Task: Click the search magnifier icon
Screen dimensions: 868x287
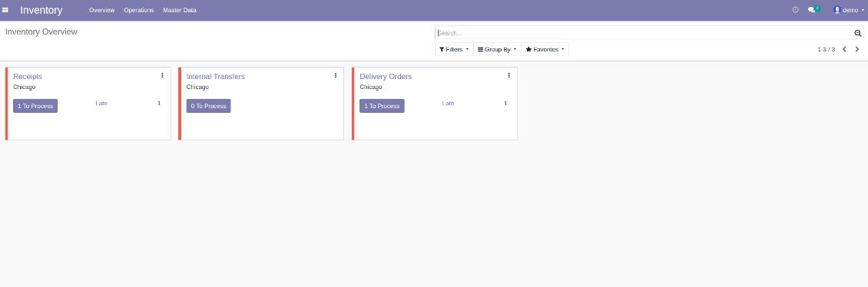Action: tap(857, 33)
